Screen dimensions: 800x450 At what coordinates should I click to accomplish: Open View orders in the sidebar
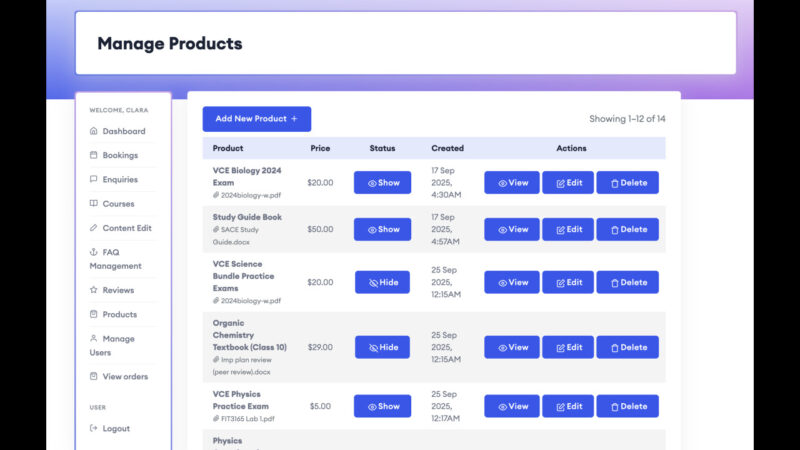pos(119,377)
